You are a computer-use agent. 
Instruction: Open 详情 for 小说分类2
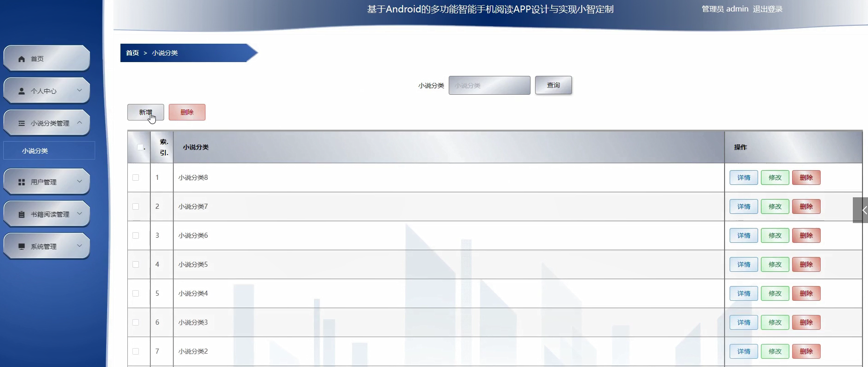click(744, 351)
